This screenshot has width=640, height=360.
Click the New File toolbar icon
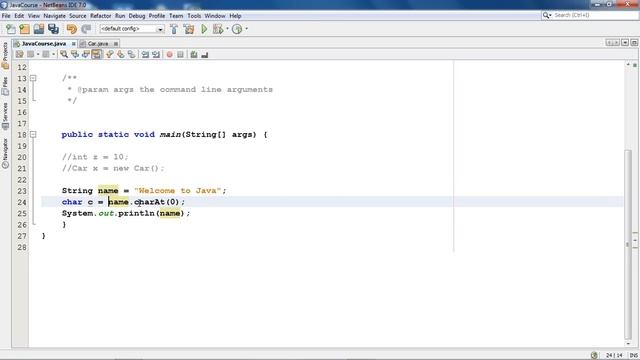pyautogui.click(x=11, y=29)
